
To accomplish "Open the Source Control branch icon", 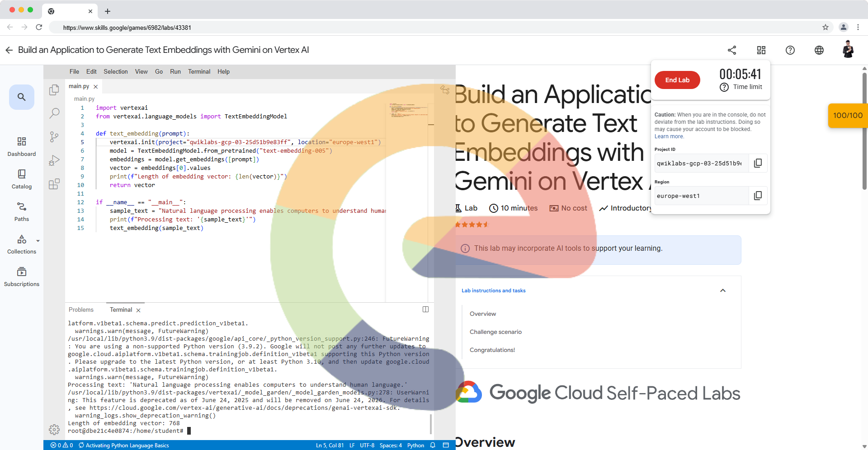I will pyautogui.click(x=54, y=136).
